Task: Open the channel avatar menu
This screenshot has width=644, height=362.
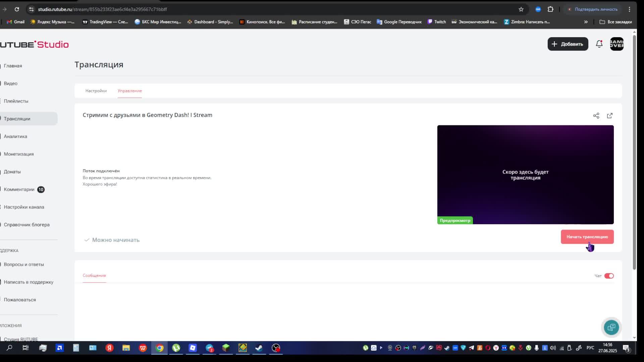Action: tap(616, 44)
